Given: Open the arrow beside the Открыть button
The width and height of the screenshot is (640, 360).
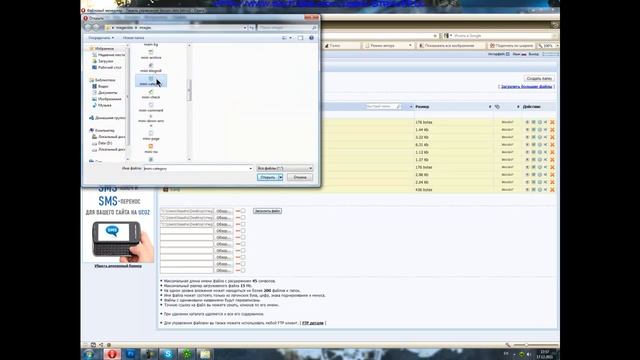Looking at the screenshot, I should [x=280, y=177].
